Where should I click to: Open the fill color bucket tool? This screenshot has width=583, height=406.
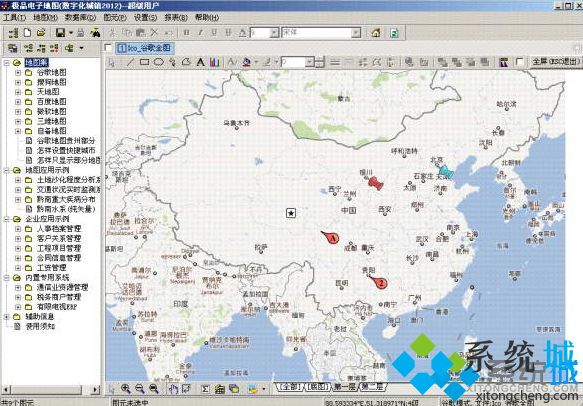247,62
